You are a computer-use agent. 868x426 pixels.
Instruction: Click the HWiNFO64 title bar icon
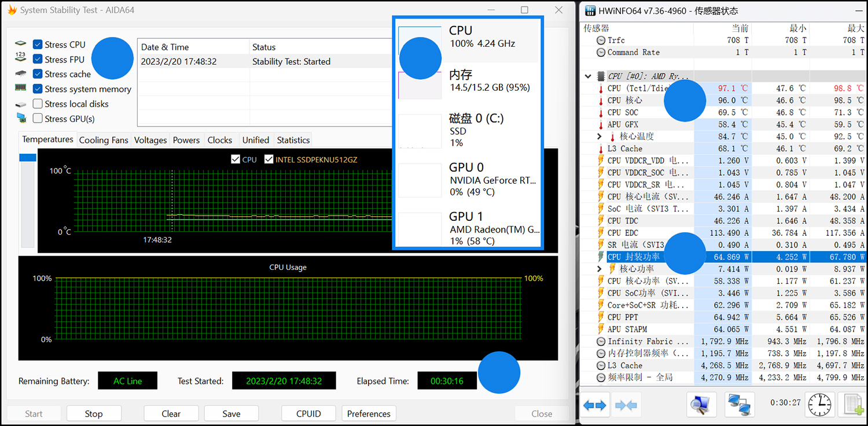tap(590, 10)
